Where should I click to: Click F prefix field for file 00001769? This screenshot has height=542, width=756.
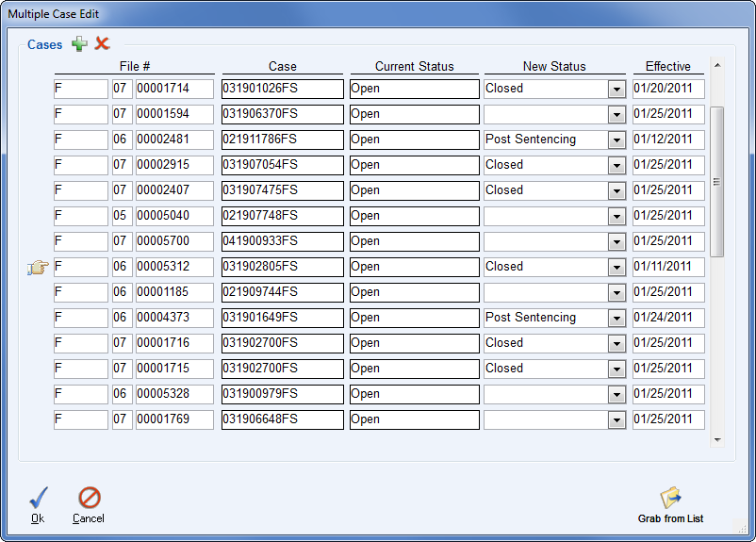[81, 420]
